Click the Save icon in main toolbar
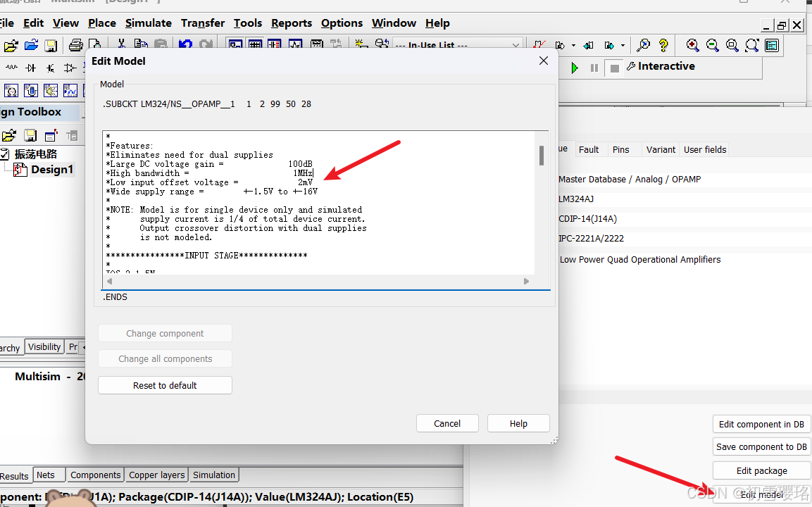This screenshot has width=812, height=507. click(x=51, y=46)
